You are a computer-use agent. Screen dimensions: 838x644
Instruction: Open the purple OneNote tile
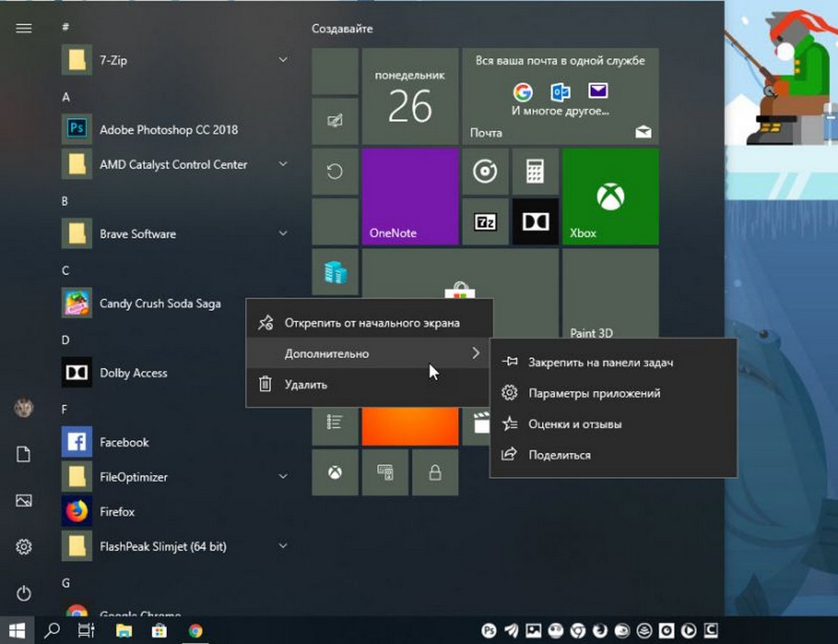point(410,196)
